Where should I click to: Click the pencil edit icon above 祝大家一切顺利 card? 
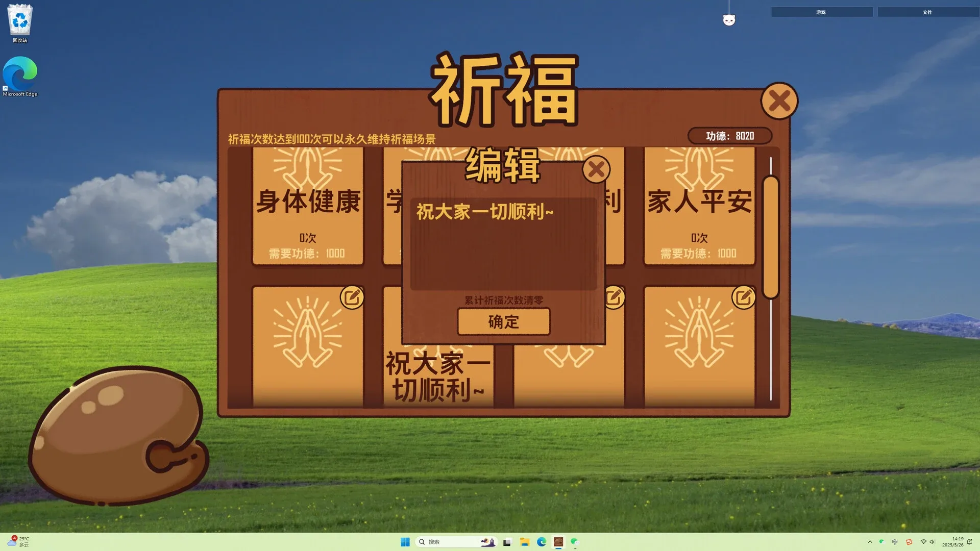click(352, 296)
